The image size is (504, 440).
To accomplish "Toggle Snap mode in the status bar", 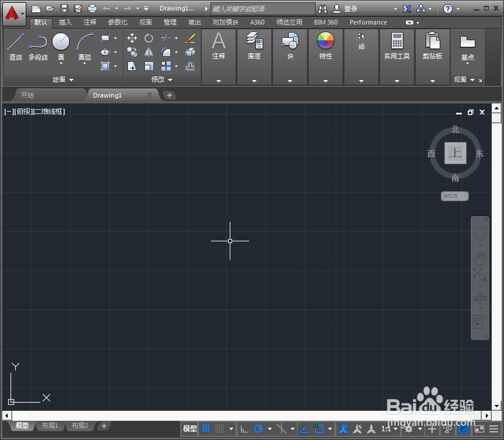I will point(219,428).
